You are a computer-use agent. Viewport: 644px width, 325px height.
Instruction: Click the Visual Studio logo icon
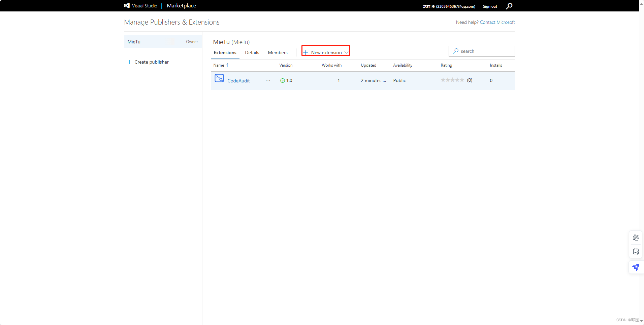(127, 6)
